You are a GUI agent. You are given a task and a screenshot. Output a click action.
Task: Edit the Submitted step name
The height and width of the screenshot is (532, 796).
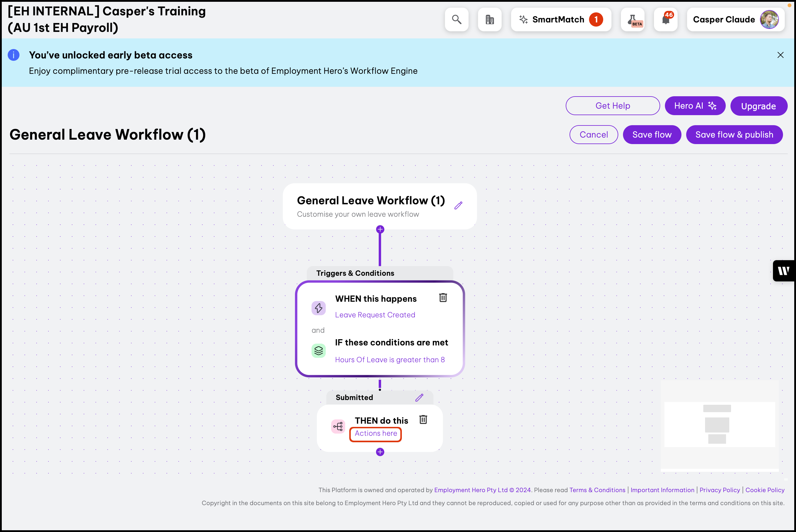click(419, 398)
